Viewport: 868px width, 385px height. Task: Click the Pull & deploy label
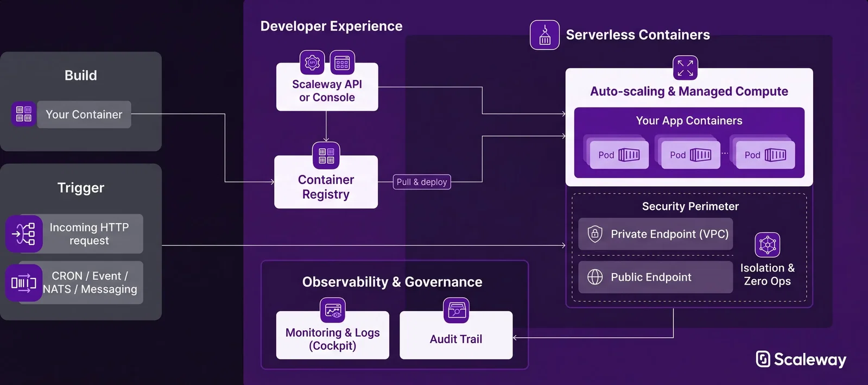tap(422, 182)
